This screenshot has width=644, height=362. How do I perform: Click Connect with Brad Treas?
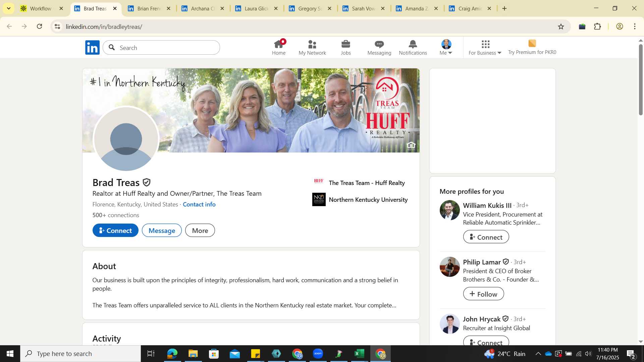[115, 230]
